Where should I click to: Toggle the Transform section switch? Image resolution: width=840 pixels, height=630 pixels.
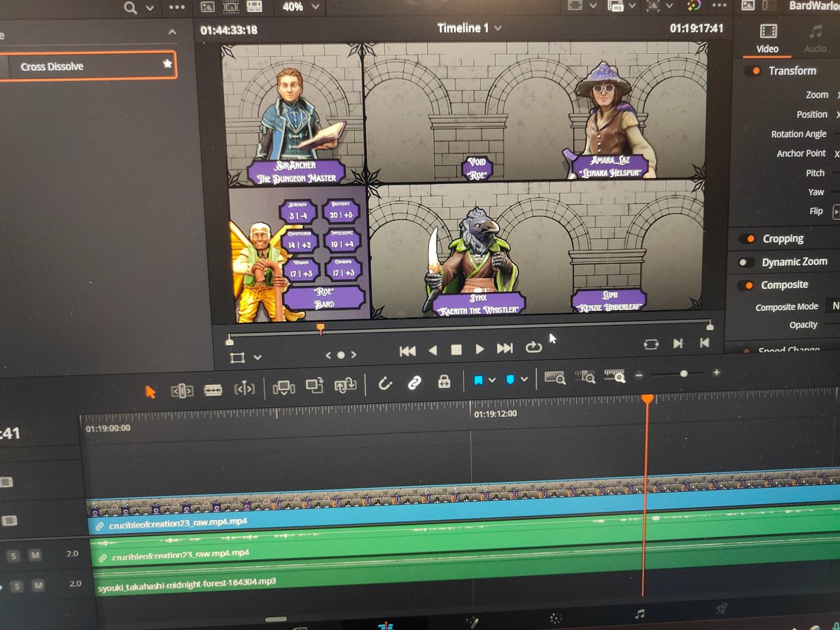click(x=752, y=71)
